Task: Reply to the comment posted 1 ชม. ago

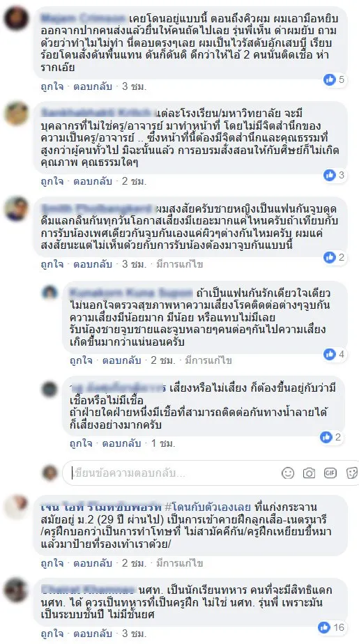Action: tap(121, 443)
